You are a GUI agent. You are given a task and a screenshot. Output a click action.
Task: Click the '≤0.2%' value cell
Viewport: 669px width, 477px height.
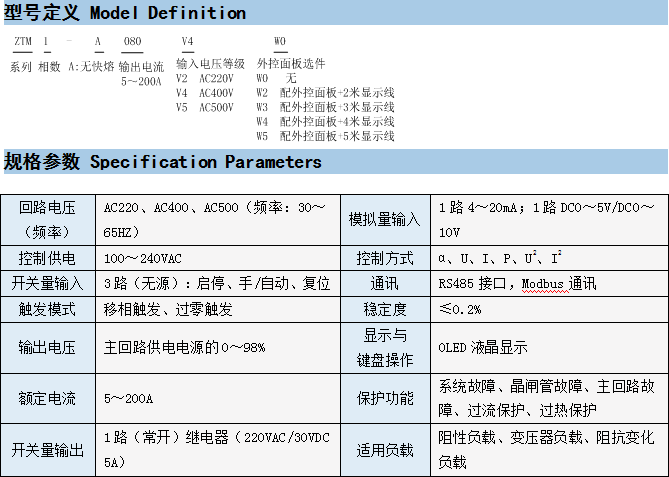[550, 309]
